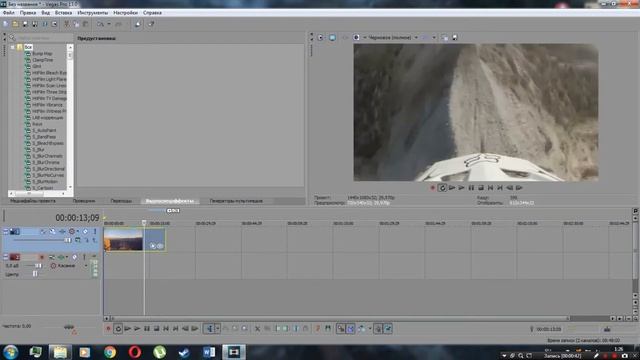640x360 pixels.
Task: Open the Справка menu
Action: point(152,13)
